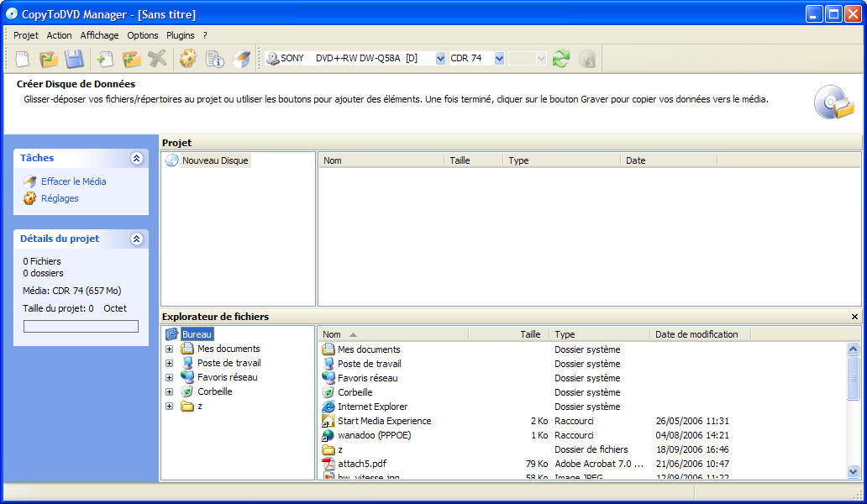Expand the Mes documents tree node
The image size is (867, 504).
point(169,349)
